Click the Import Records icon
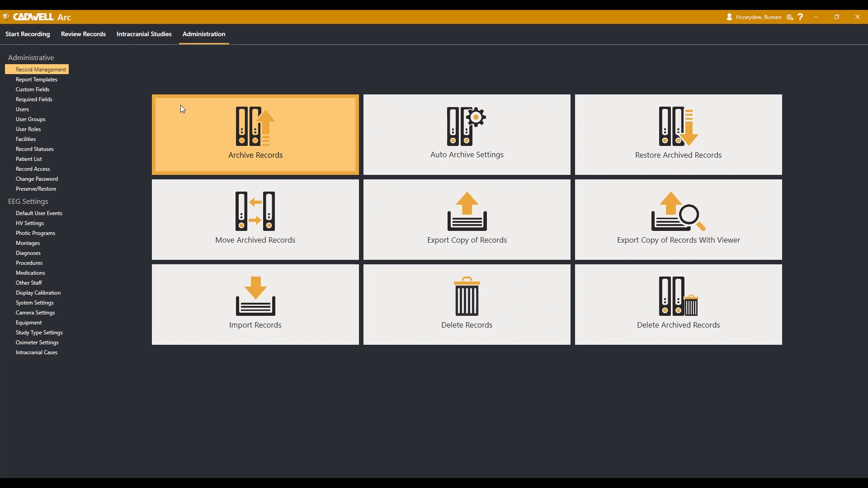This screenshot has height=488, width=868. click(255, 296)
